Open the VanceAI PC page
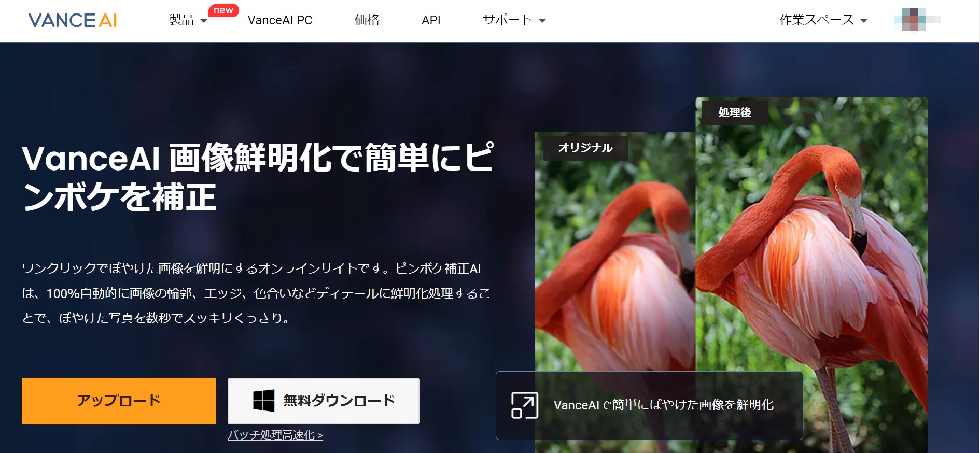 click(x=280, y=20)
